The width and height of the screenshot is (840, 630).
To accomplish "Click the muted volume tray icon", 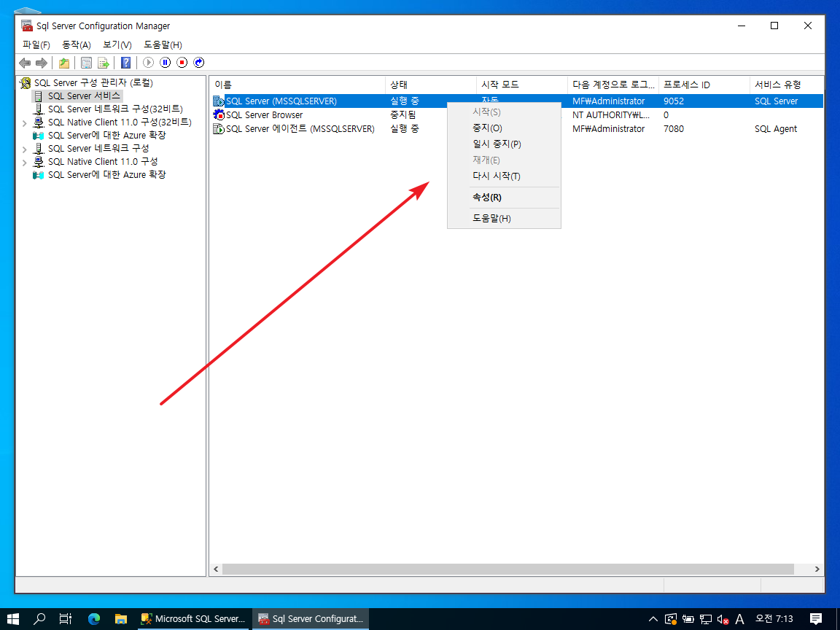I will coord(723,619).
